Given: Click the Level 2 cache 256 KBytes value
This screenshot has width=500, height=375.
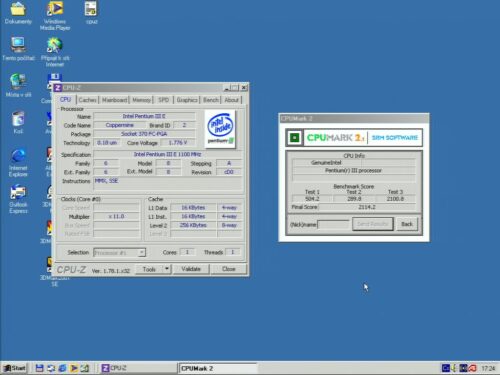Looking at the screenshot, I should click(x=193, y=225).
